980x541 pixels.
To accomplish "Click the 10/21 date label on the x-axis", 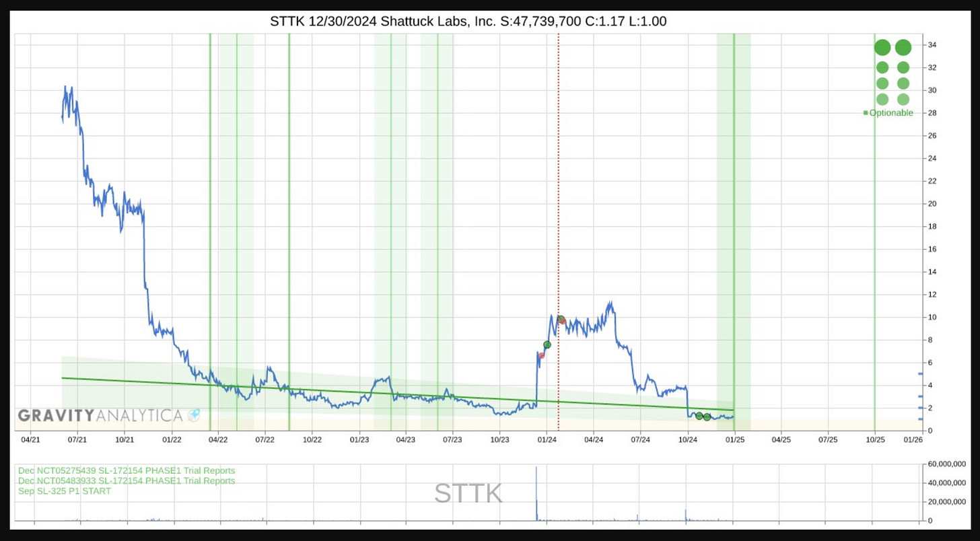I will (x=125, y=439).
